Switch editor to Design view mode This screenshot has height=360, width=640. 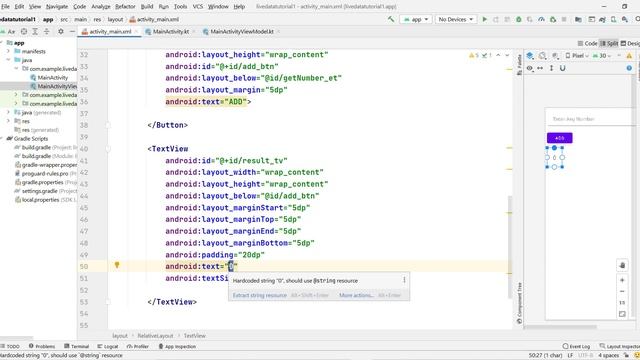pyautogui.click(x=630, y=43)
